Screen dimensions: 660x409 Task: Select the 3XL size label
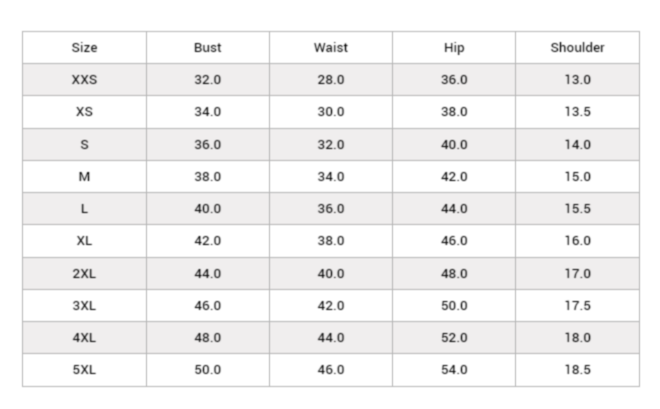click(x=84, y=305)
